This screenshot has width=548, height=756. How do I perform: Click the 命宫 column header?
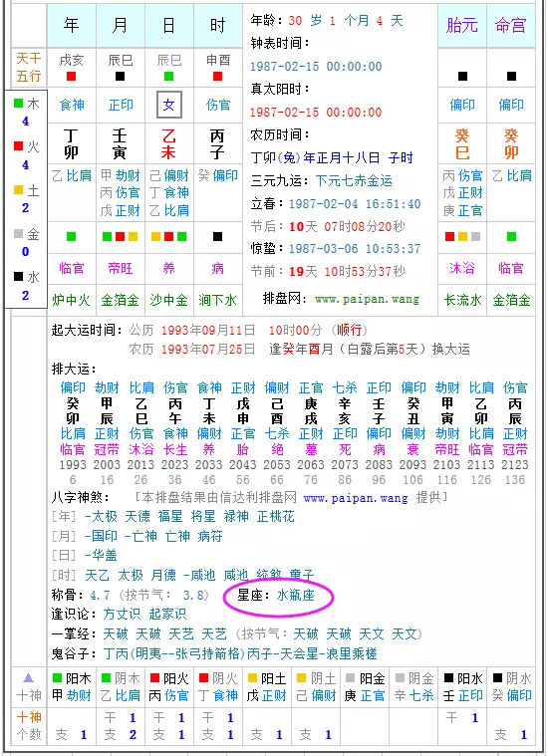pyautogui.click(x=511, y=25)
